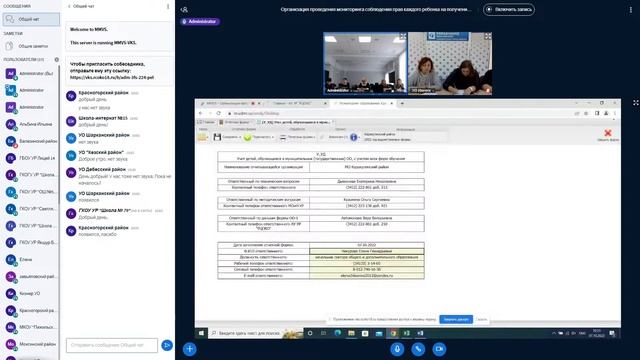Click the browser back arrow

(x=201, y=113)
